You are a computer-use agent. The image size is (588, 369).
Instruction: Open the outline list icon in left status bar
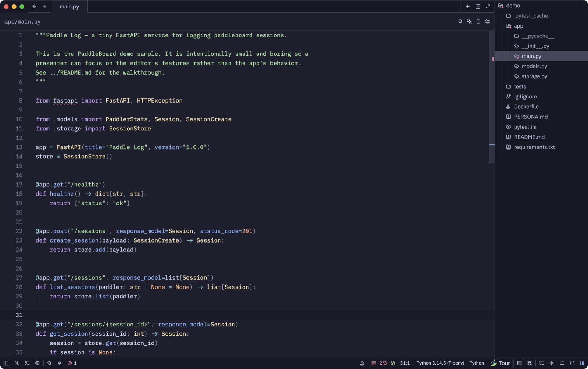click(27, 363)
